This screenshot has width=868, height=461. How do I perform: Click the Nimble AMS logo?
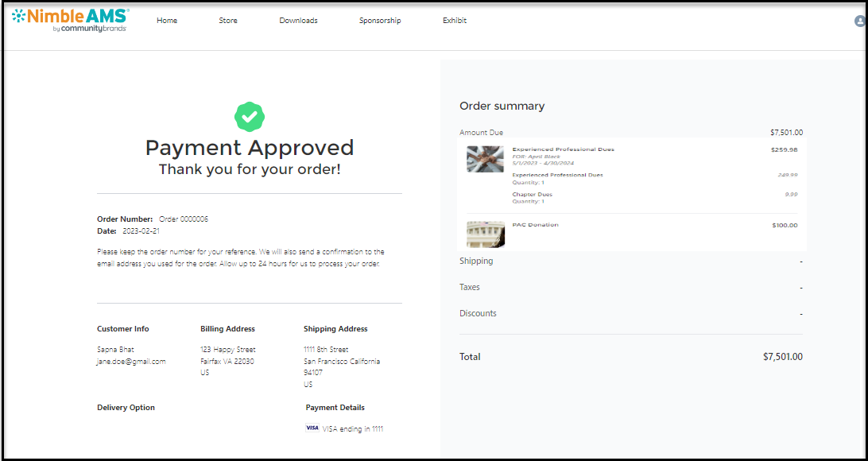pyautogui.click(x=70, y=20)
